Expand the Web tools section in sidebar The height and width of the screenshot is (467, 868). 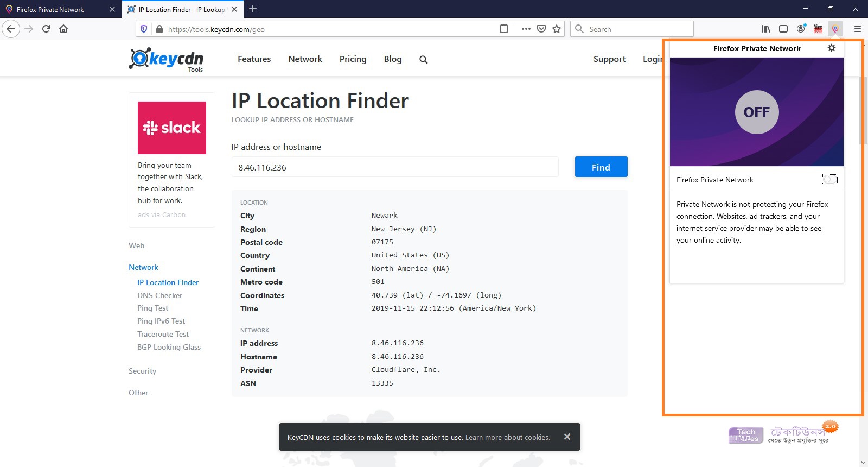(x=136, y=245)
